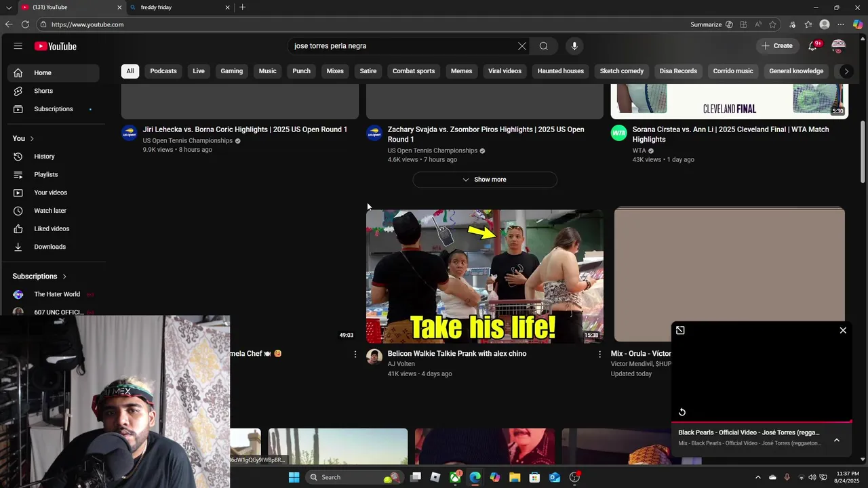
Task: Open WTA channel avatar
Action: click(x=619, y=133)
